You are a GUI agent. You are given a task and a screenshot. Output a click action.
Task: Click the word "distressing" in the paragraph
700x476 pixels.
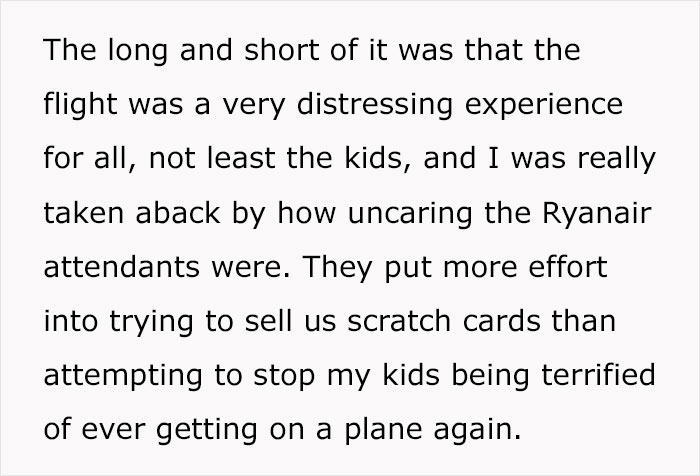(375, 105)
